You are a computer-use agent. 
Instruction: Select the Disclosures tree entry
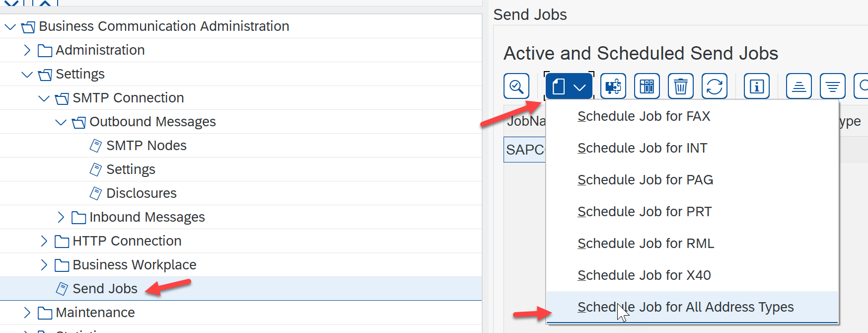tap(142, 193)
